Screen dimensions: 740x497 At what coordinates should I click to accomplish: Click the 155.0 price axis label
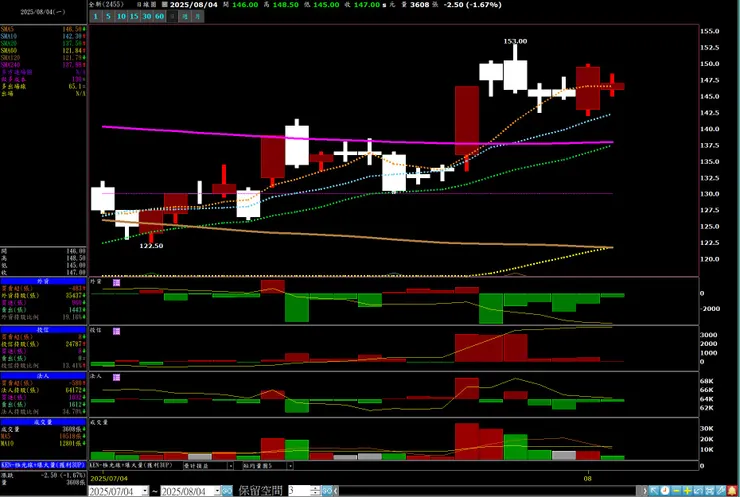pyautogui.click(x=710, y=31)
